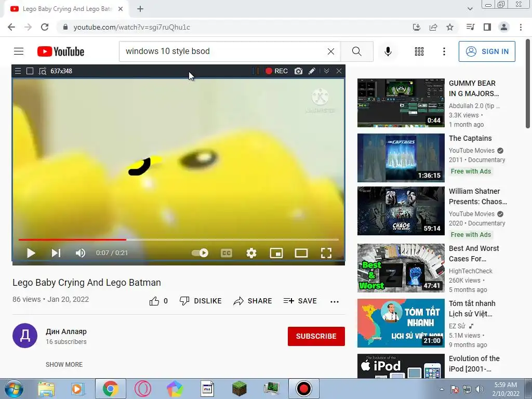This screenshot has width=532, height=399.
Task: Open the taskbar volume speaker icon
Action: coord(480,389)
